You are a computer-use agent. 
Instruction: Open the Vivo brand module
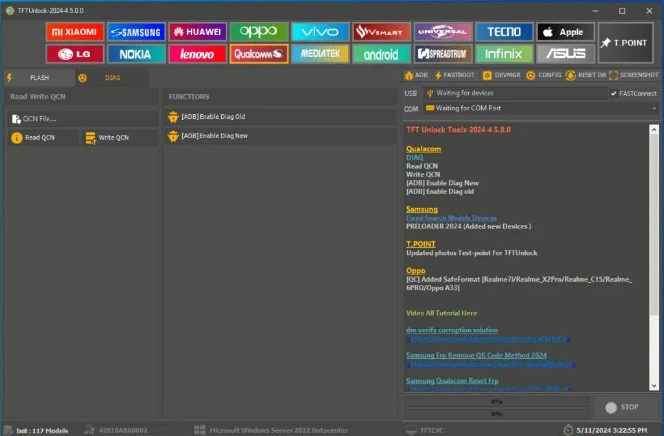(x=320, y=32)
